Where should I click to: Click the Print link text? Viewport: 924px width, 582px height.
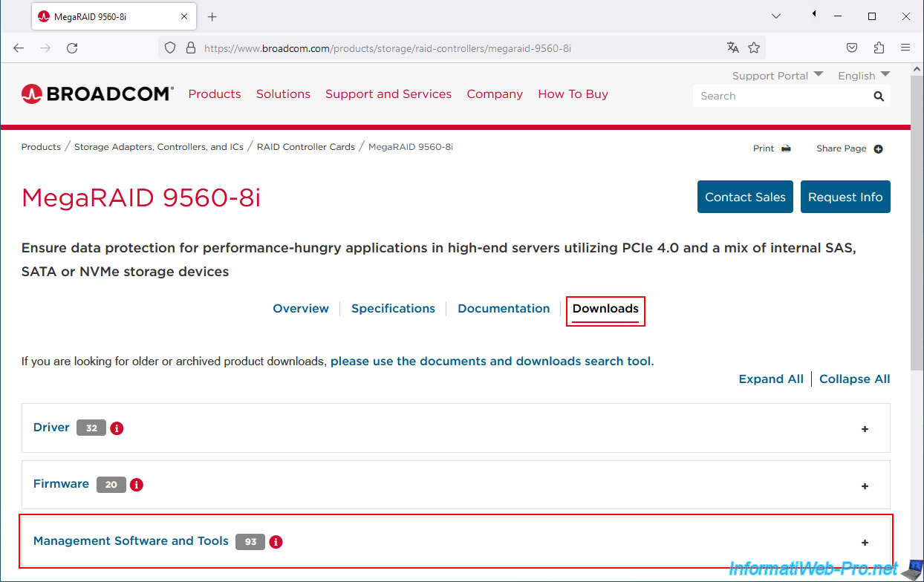764,148
